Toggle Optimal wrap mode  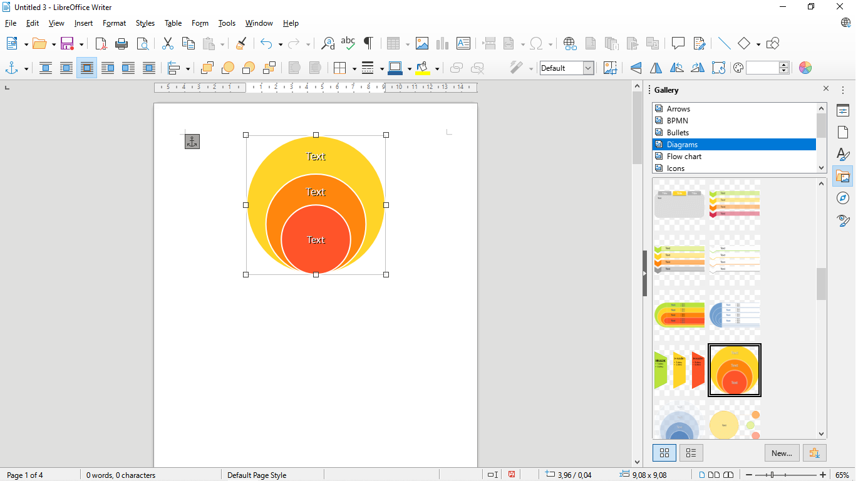[87, 68]
